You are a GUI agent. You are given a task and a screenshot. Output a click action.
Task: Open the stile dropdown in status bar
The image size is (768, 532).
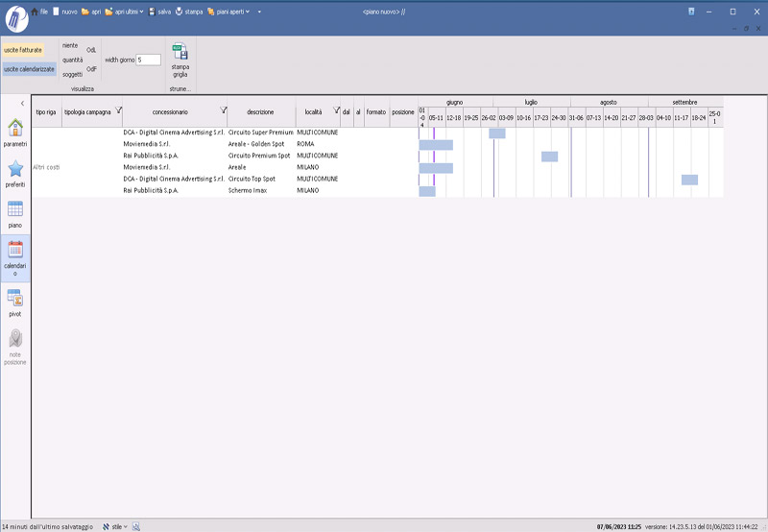click(114, 526)
